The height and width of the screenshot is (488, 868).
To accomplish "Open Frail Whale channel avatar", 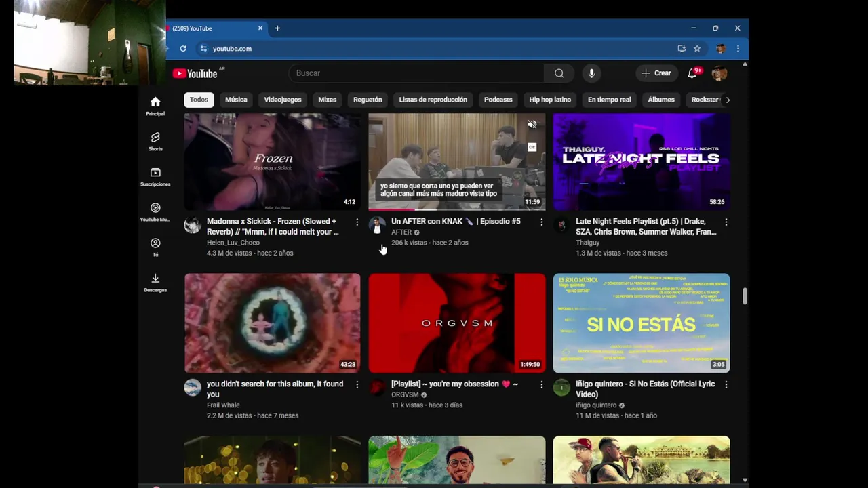I will (x=193, y=388).
